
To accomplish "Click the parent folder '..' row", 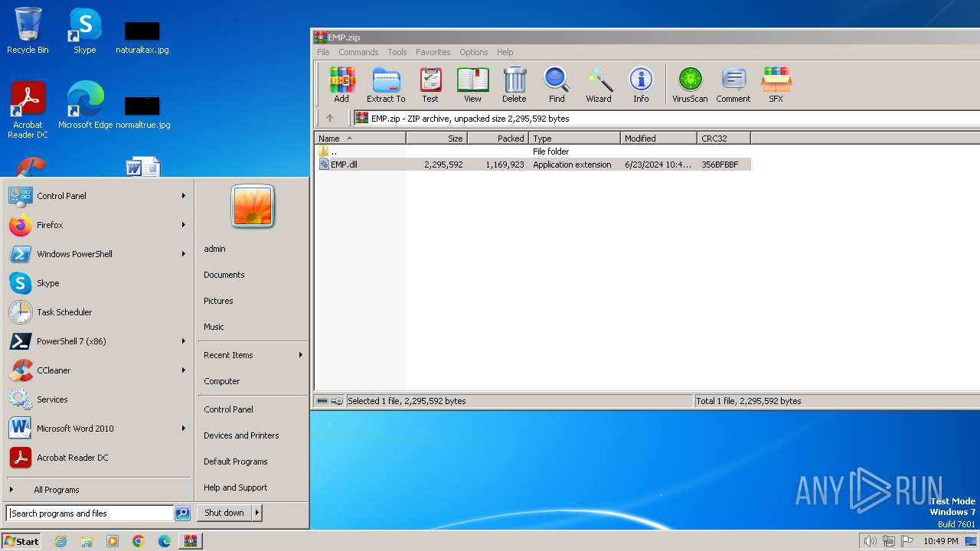I will click(532, 152).
